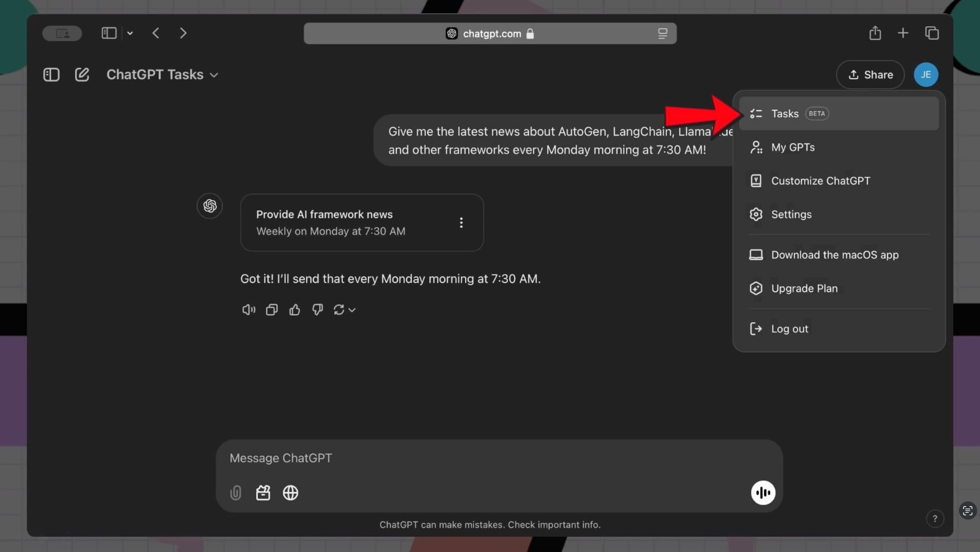Image resolution: width=980 pixels, height=552 pixels.
Task: Click the Safari share icon
Action: [x=875, y=33]
